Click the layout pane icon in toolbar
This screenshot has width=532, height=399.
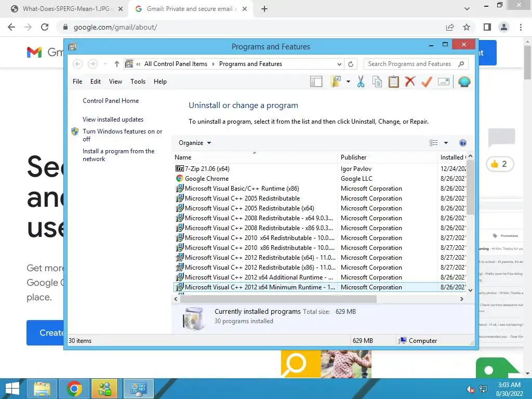coord(316,82)
